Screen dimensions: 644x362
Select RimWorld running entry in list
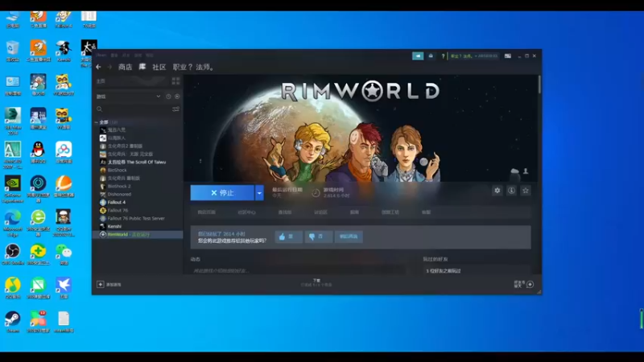coord(138,234)
